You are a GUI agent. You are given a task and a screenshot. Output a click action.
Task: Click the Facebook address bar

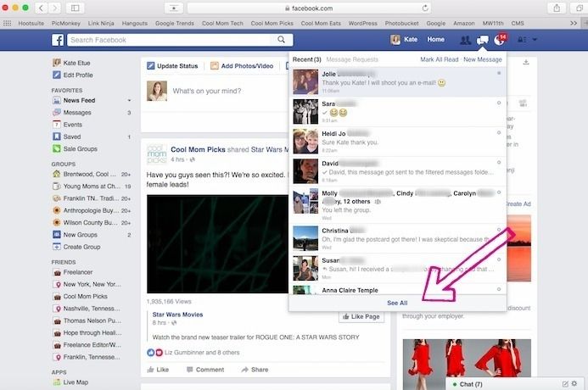pyautogui.click(x=309, y=8)
